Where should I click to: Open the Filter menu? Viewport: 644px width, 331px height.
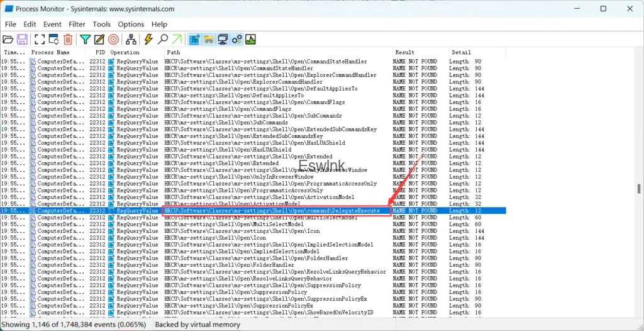pyautogui.click(x=77, y=24)
